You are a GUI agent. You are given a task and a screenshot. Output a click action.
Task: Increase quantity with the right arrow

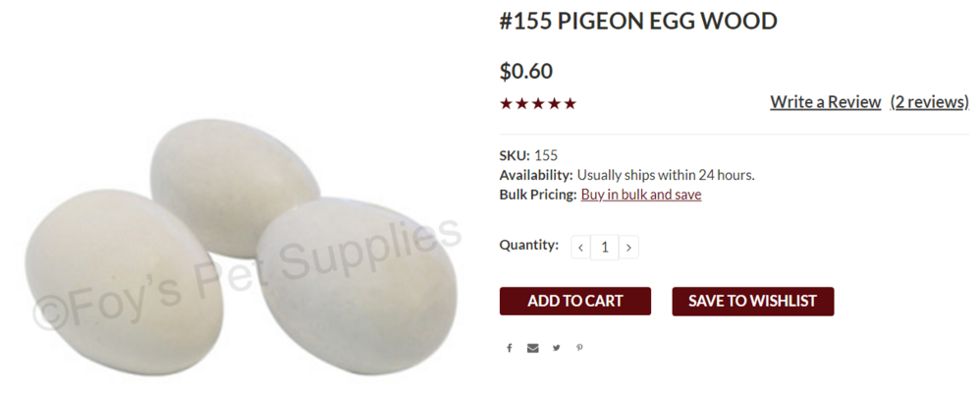tap(628, 248)
